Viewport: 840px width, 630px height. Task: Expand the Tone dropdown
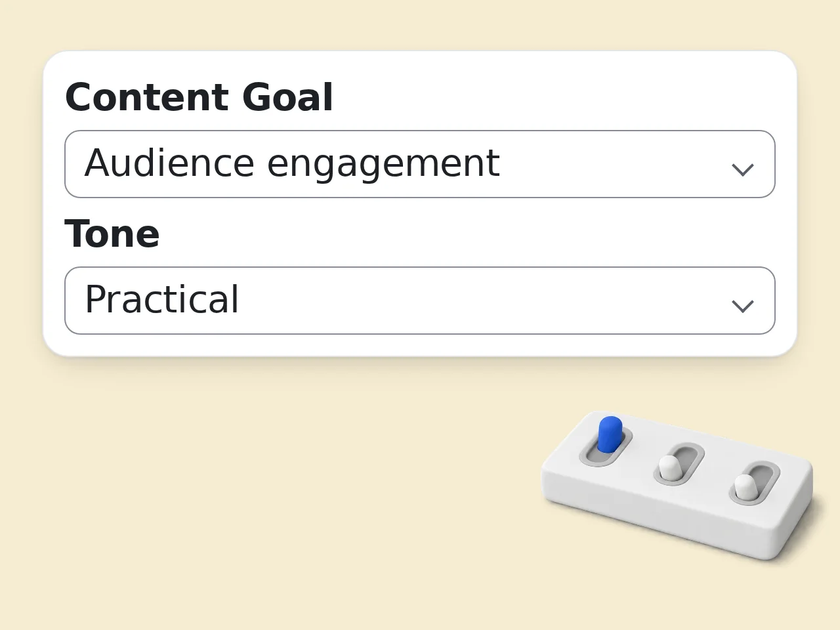[420, 301]
